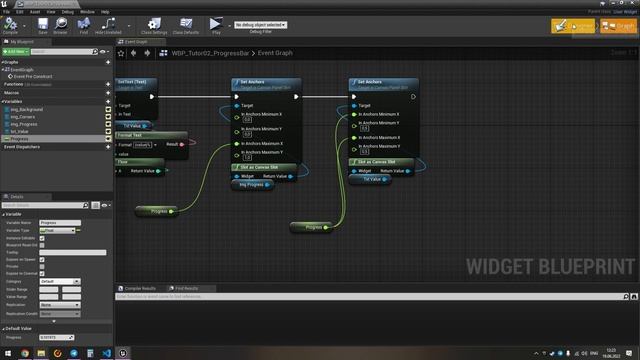This screenshot has height=360, width=640.
Task: Add a new event dispatcher
Action: (108, 147)
